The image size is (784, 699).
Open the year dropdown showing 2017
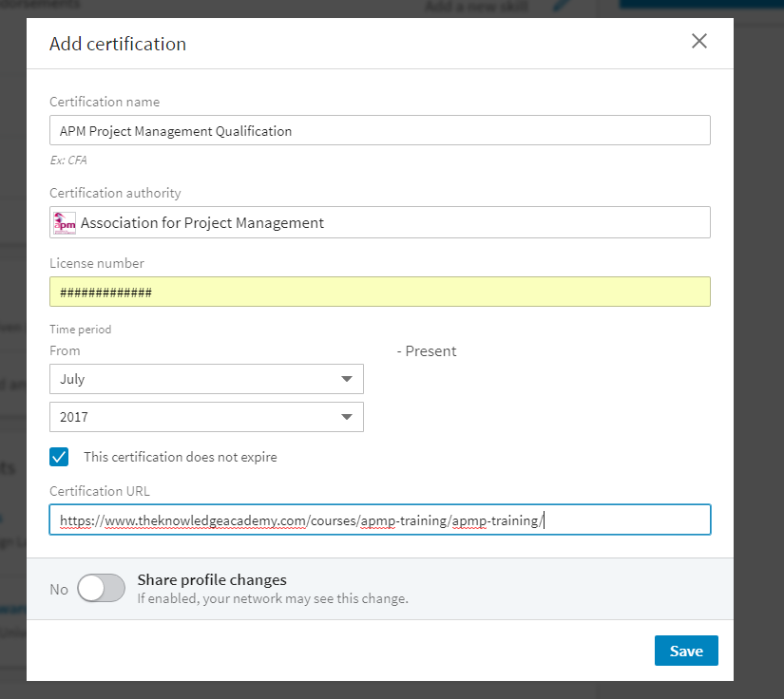click(206, 417)
